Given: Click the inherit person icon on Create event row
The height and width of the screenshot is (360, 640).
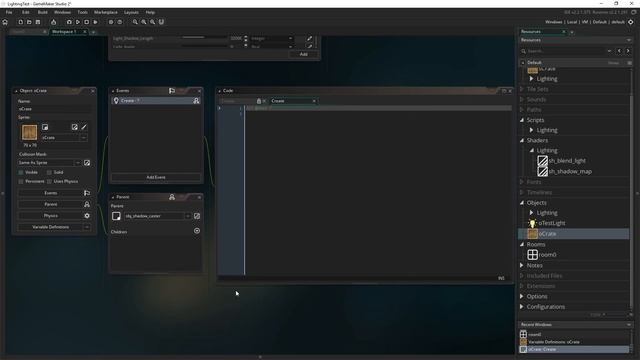Looking at the screenshot, I should tap(196, 100).
